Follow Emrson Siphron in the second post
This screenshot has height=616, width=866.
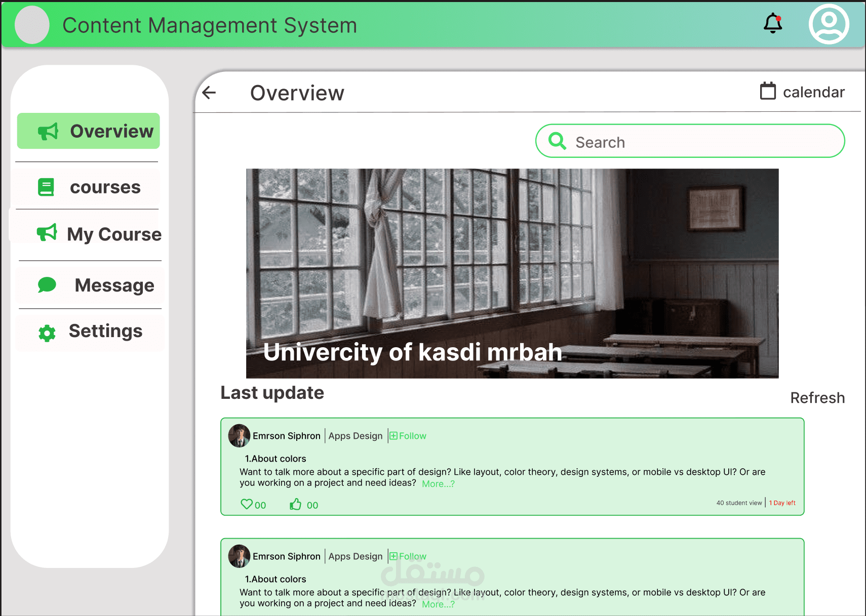408,556
